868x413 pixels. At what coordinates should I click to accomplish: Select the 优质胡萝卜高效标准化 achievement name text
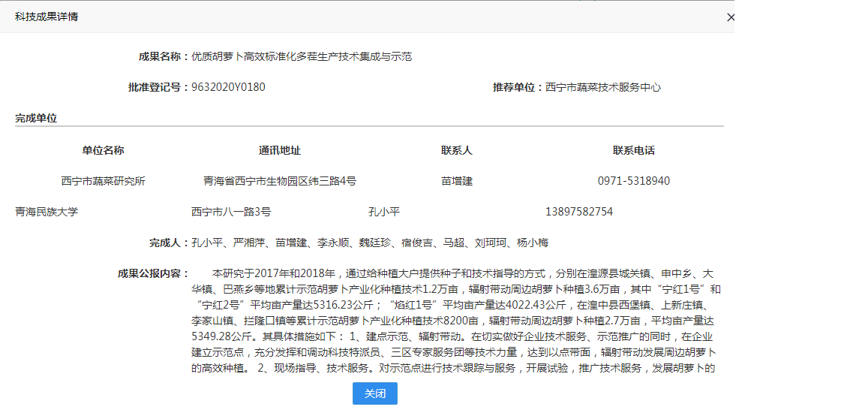click(302, 56)
